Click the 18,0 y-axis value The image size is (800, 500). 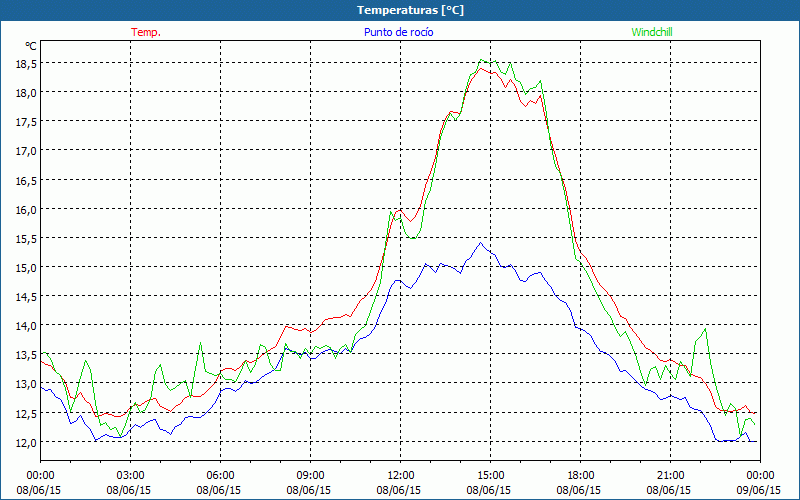[x=26, y=92]
